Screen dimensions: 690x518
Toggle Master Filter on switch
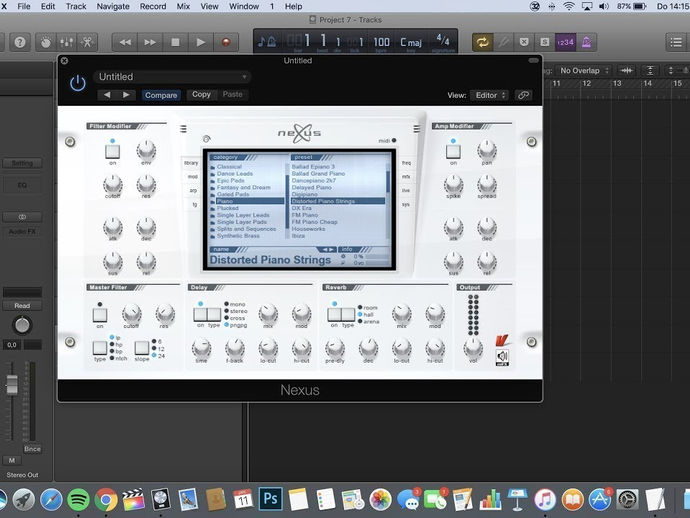coord(100,314)
